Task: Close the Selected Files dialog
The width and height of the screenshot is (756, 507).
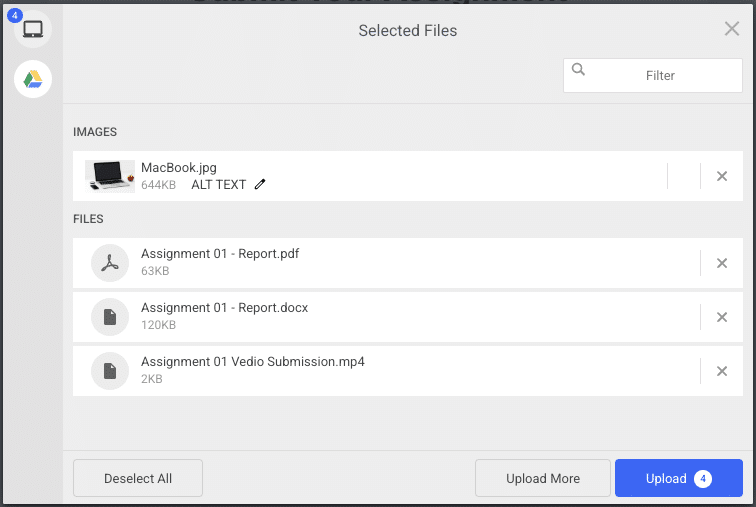Action: tap(731, 29)
